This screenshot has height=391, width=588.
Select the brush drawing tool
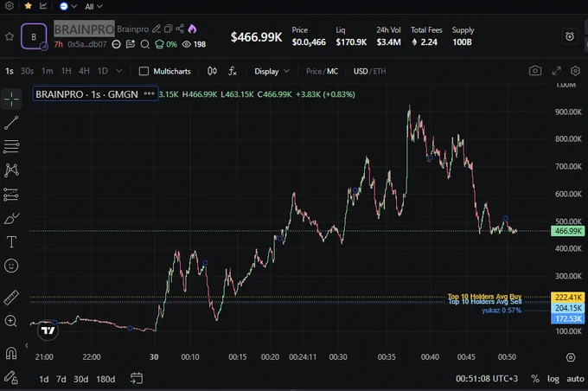11,218
